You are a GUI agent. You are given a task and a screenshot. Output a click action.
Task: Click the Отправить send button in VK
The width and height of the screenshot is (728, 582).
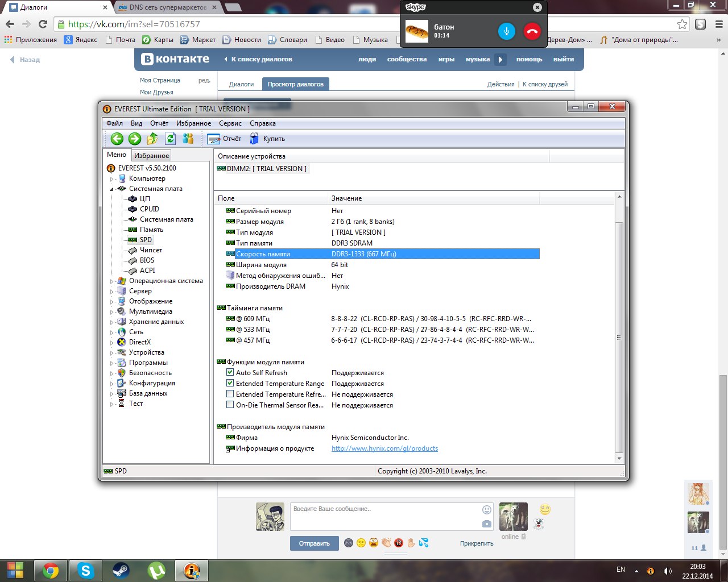point(315,543)
